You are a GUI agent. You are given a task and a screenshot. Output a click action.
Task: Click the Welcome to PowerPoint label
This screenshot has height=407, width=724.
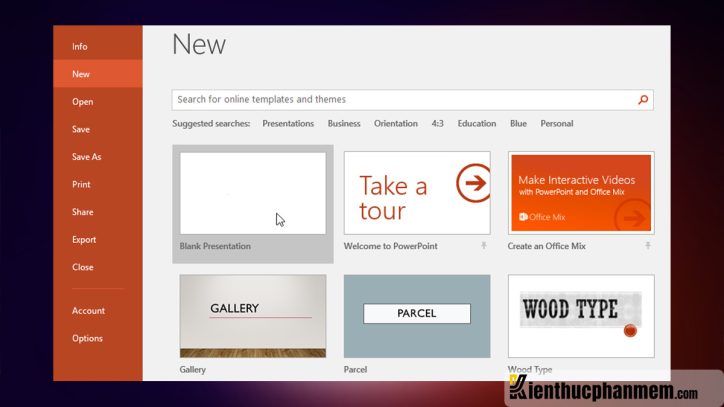pos(390,246)
